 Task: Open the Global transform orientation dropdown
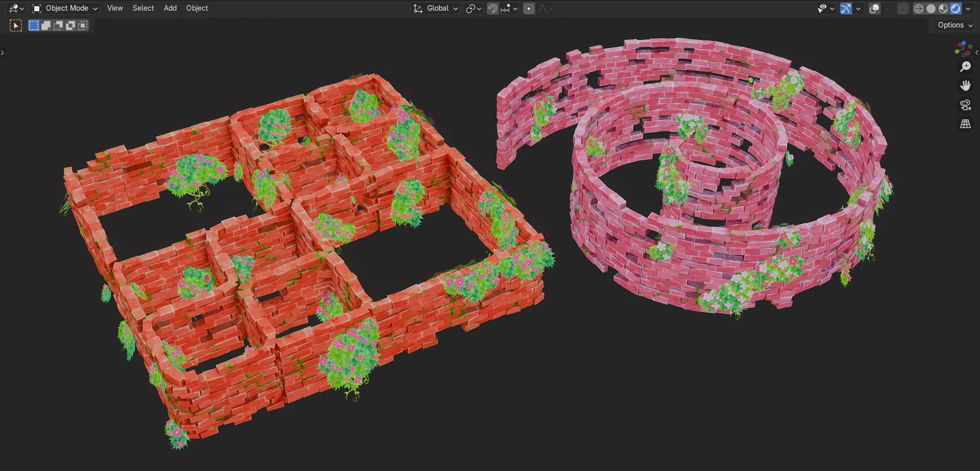click(x=435, y=9)
